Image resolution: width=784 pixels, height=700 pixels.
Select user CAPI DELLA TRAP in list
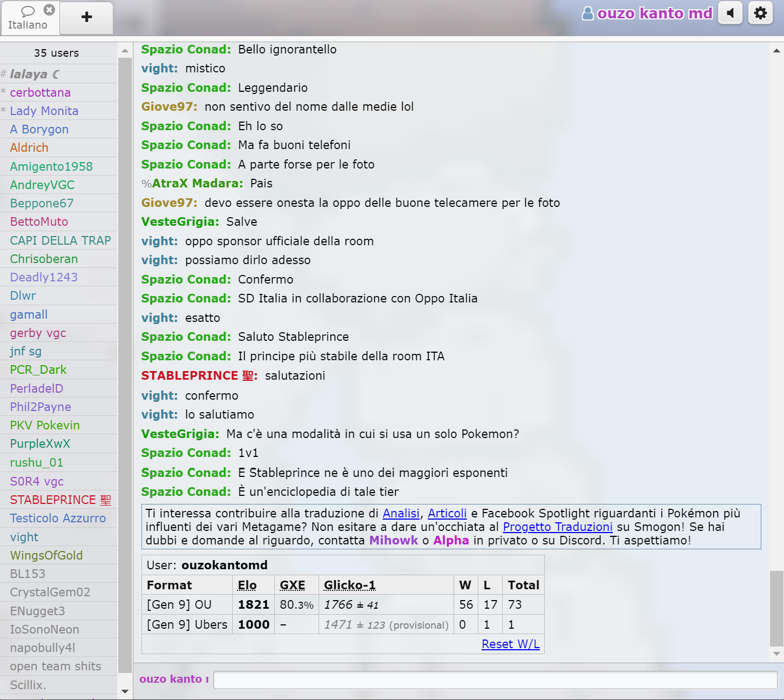pos(58,240)
